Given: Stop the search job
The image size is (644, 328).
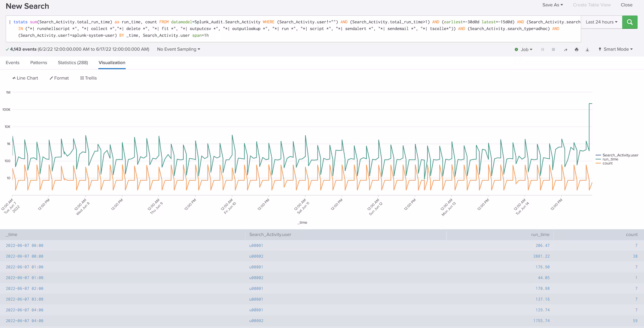Looking at the screenshot, I should click(553, 50).
